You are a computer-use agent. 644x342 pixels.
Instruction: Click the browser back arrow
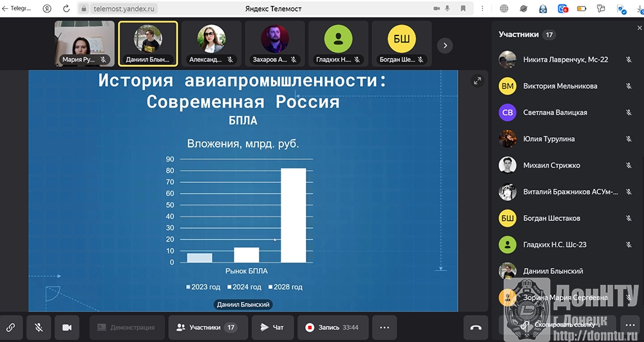pos(5,8)
